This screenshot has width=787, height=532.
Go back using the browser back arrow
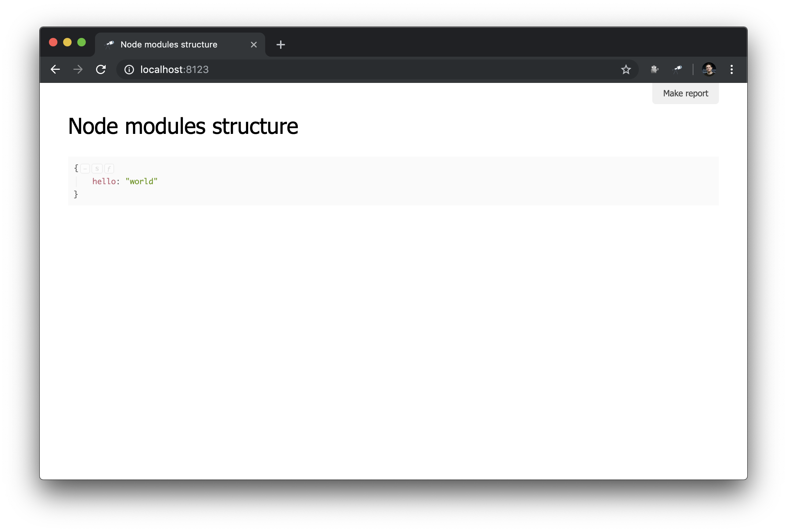[x=55, y=69]
